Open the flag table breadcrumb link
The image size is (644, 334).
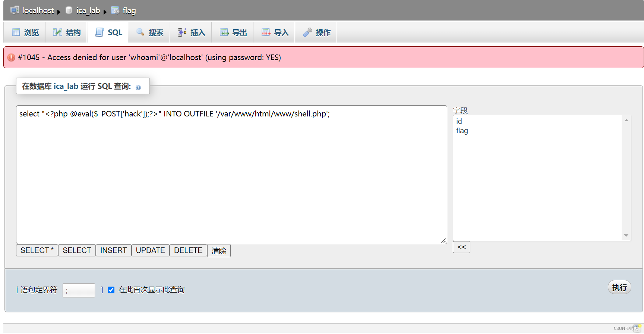tap(129, 10)
